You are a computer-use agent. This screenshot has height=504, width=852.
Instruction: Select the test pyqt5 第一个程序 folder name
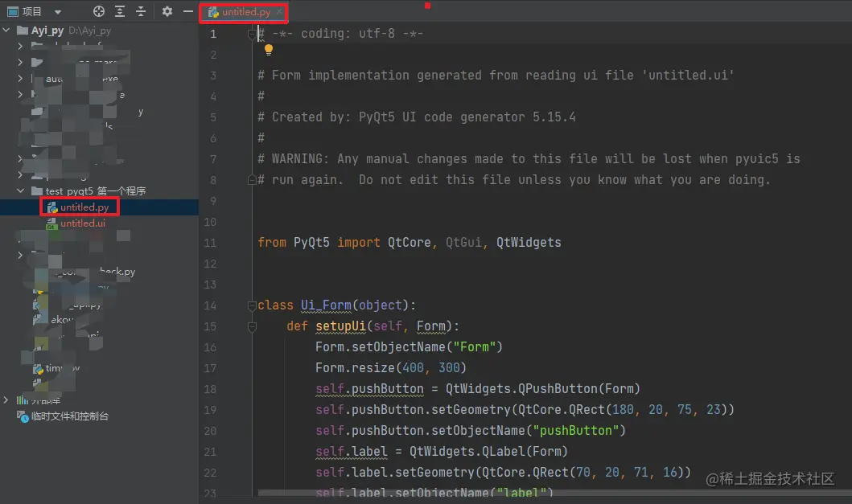tap(95, 191)
